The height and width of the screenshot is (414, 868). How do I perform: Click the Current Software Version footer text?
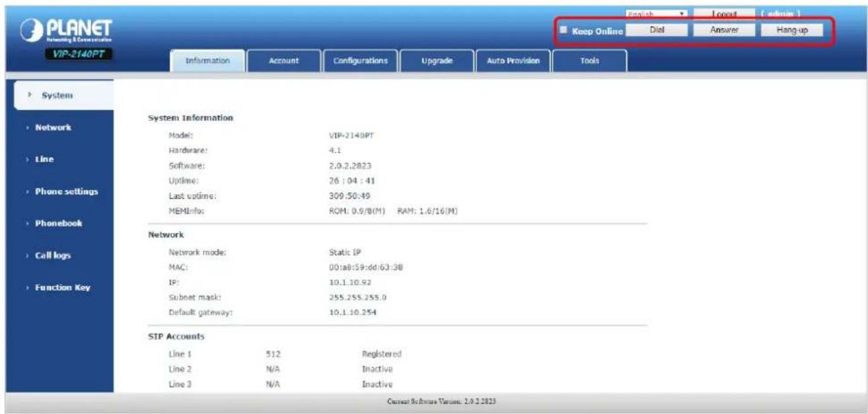[x=441, y=402]
